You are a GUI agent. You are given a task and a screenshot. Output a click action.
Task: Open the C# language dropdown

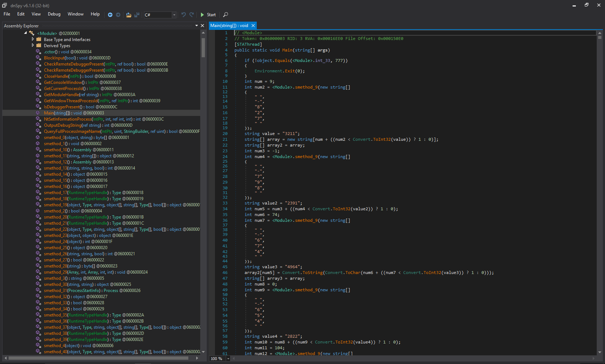[x=174, y=15]
